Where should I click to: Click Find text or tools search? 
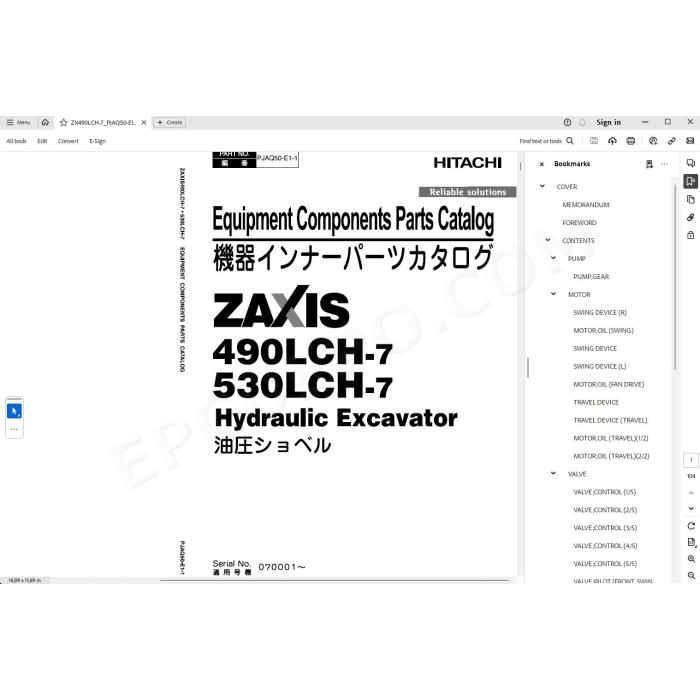pyautogui.click(x=546, y=141)
